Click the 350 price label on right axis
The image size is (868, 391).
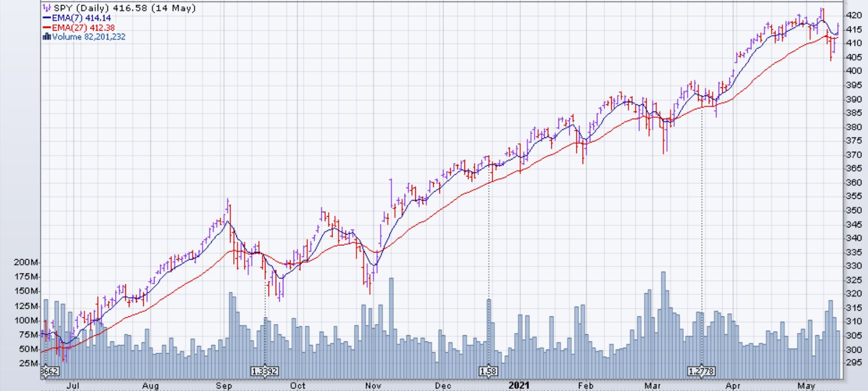854,210
